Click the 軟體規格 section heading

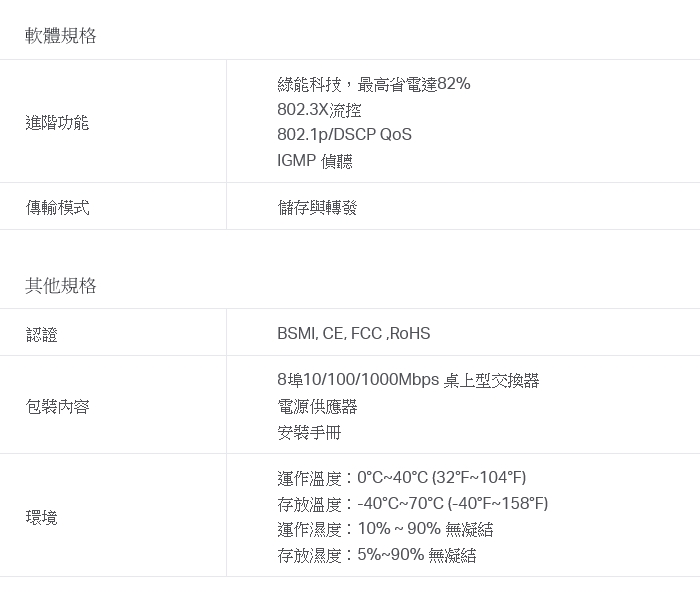pos(61,36)
